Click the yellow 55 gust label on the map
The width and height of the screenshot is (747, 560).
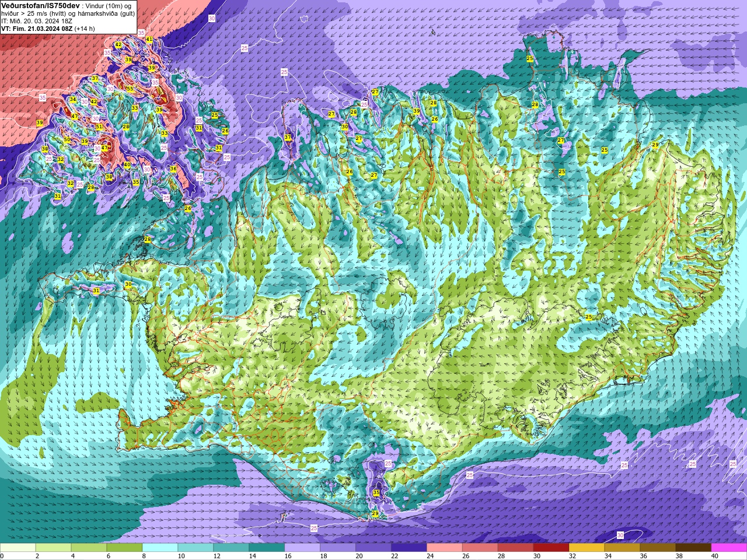[x=130, y=89]
